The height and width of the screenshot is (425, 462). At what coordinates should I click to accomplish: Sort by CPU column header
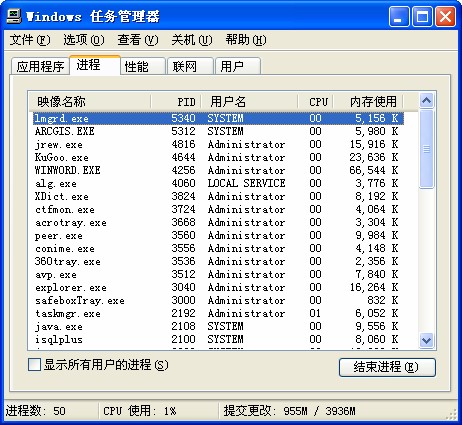point(316,101)
